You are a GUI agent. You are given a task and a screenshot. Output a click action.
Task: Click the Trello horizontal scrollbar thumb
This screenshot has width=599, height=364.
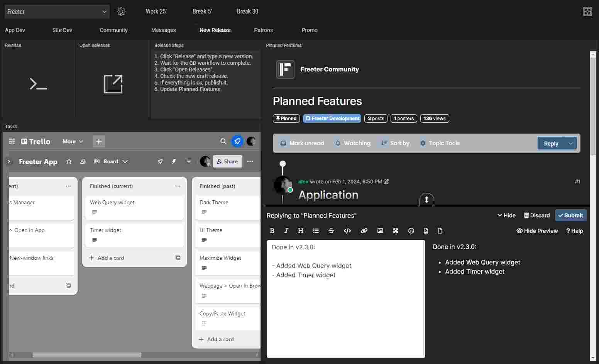click(x=87, y=355)
